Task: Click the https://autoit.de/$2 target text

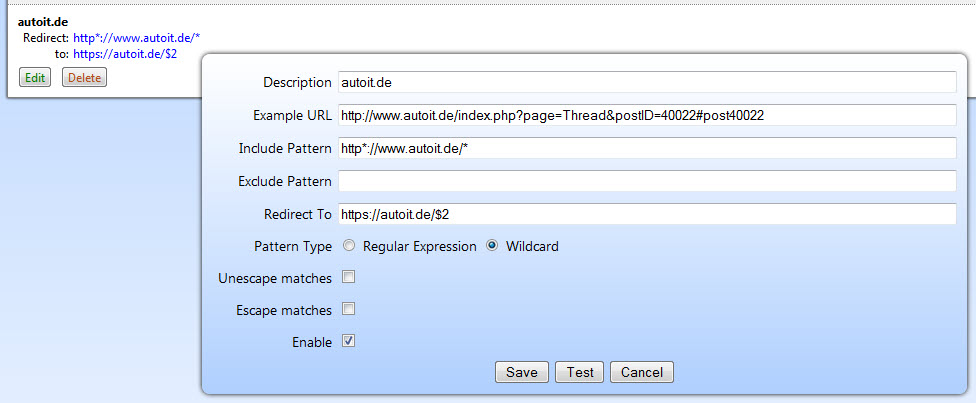Action: [125, 53]
